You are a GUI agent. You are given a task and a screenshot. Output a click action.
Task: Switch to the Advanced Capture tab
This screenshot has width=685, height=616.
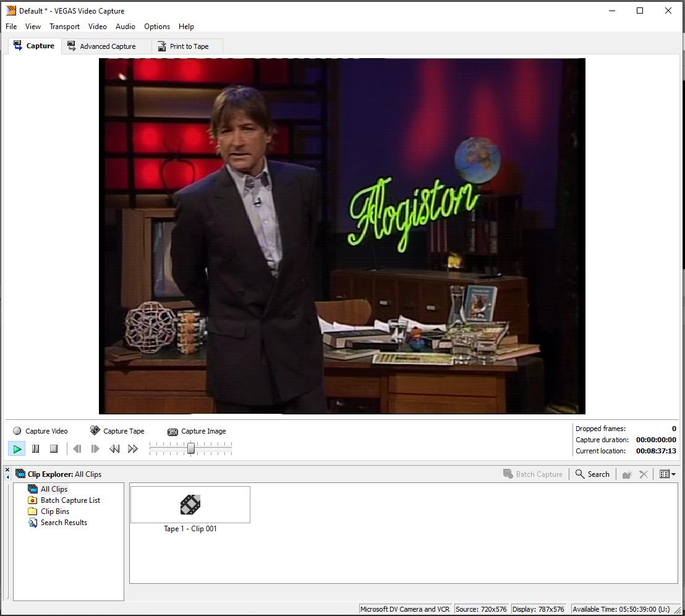click(101, 46)
